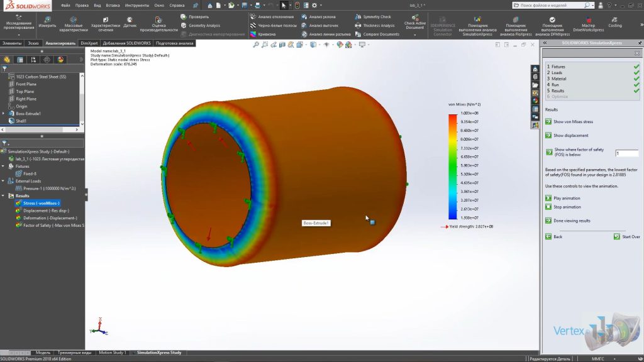Activate Section View in heads-up toolbar
Viewport: 644px width, 362px height.
282,45
